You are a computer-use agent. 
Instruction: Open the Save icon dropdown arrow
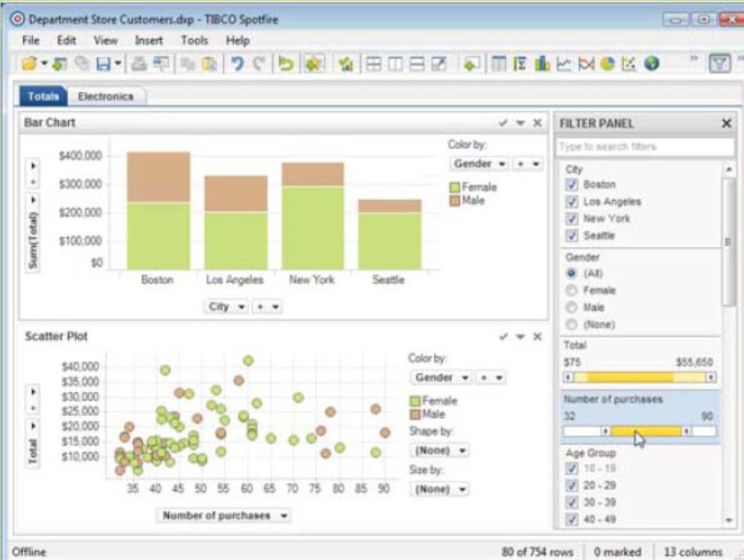pyautogui.click(x=118, y=63)
